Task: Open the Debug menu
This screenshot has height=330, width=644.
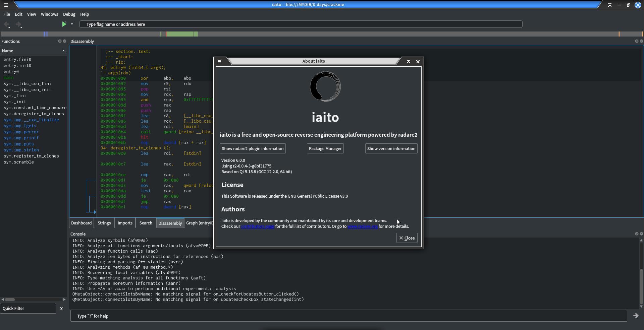Action: click(x=69, y=14)
